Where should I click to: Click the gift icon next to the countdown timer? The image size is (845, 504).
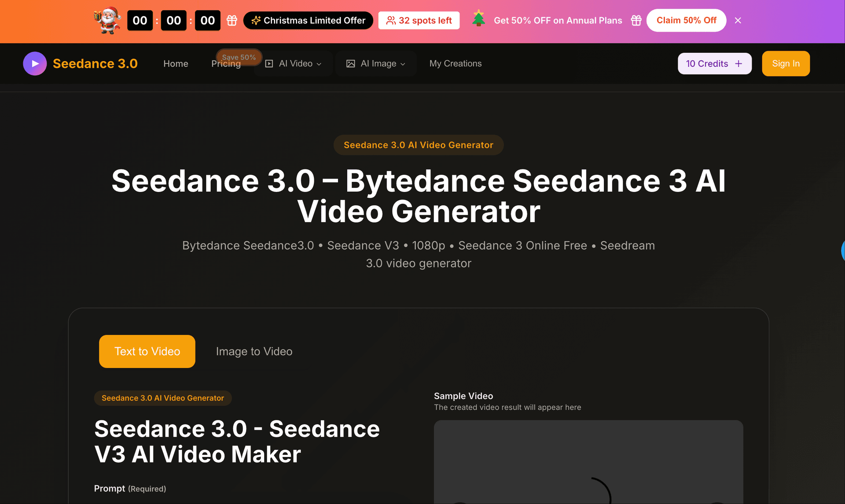[x=231, y=20]
